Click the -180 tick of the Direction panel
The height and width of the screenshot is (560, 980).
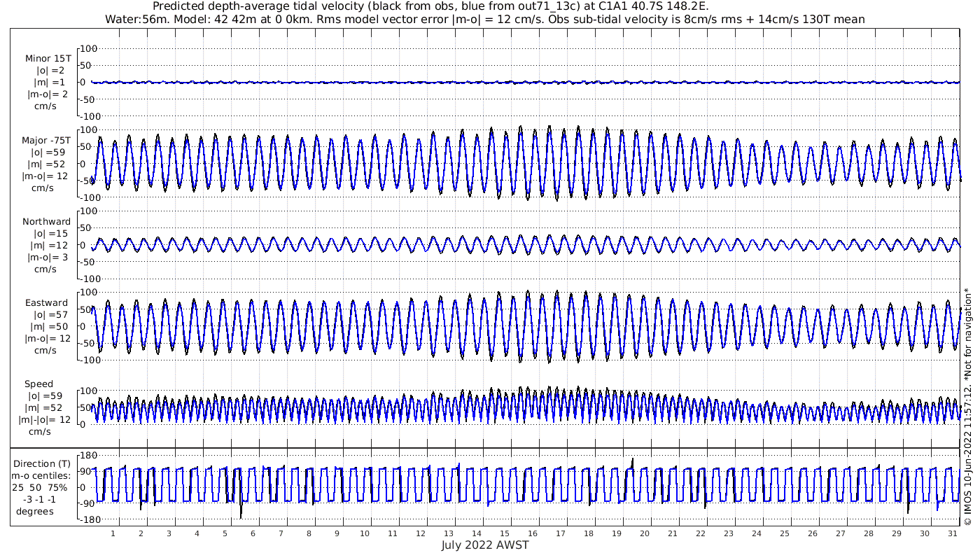click(87, 519)
